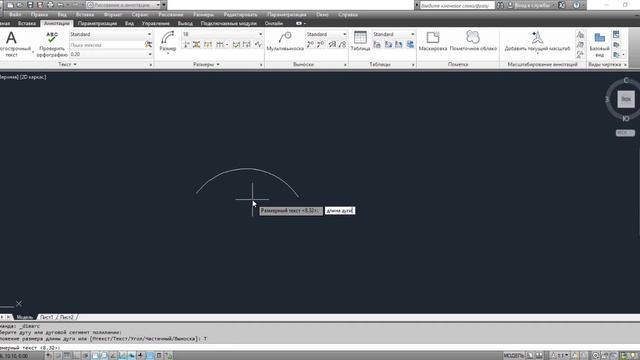Viewport: 640px width, 360px height.
Task: Click the ViewCube Ю south direction
Action: (x=626, y=119)
